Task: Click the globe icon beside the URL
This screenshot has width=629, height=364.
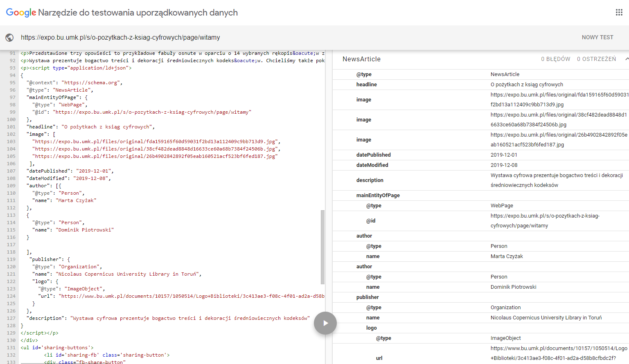Action: (x=9, y=38)
